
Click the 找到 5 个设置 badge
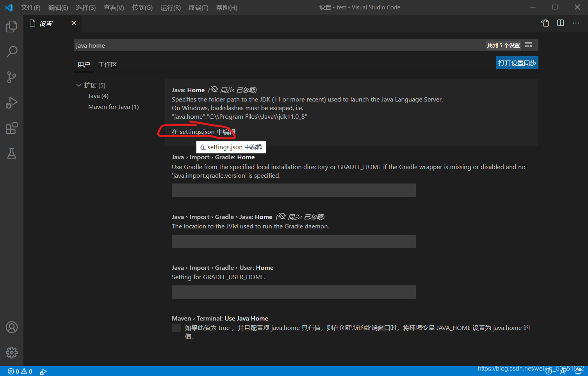coord(503,45)
